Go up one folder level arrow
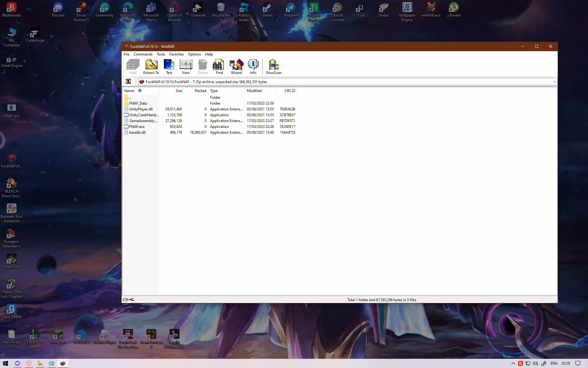 128,82
